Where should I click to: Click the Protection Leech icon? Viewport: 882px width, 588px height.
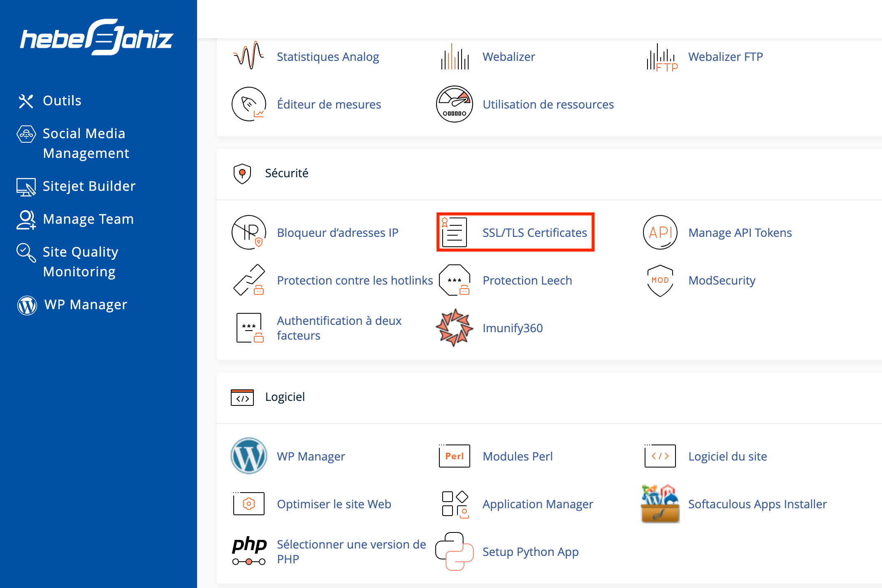(x=454, y=280)
